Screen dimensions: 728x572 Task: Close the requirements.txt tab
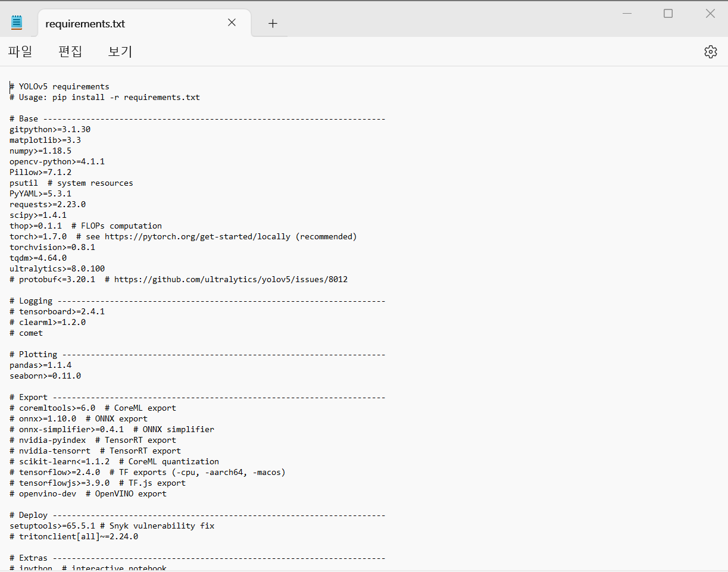point(232,23)
